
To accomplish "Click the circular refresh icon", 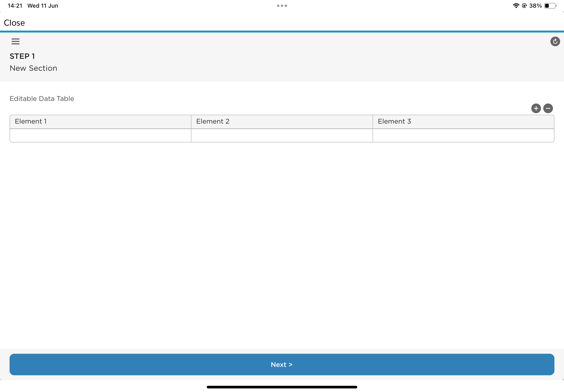I will coord(555,42).
